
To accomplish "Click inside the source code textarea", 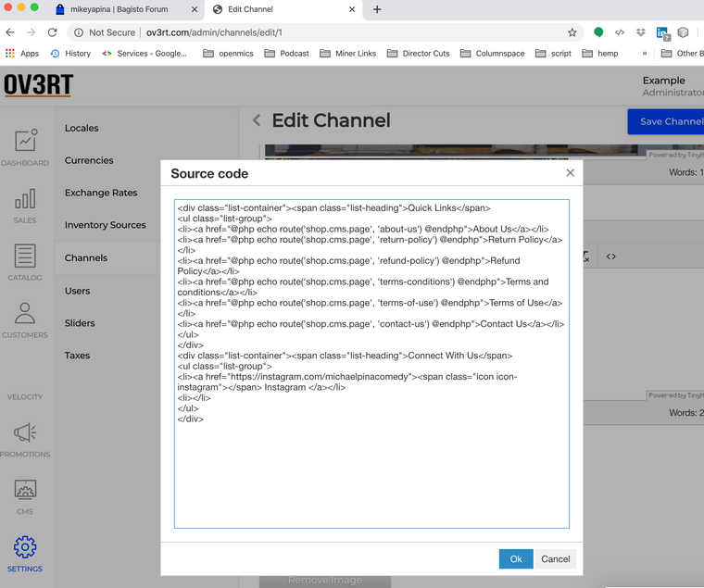I will [371, 364].
